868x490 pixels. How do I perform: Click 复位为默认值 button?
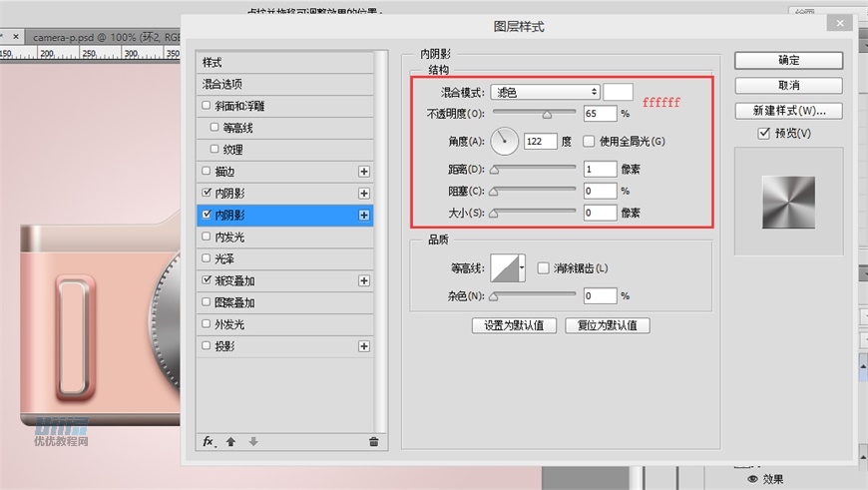click(608, 325)
